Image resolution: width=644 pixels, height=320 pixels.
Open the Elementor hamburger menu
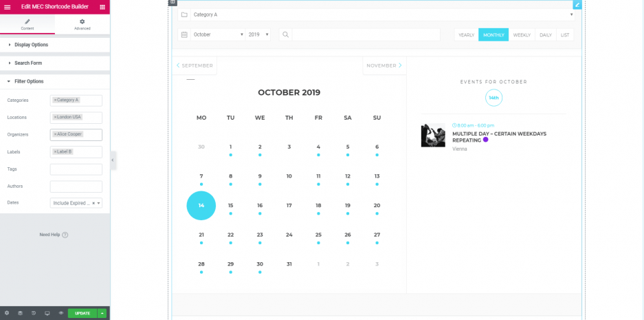coord(8,7)
